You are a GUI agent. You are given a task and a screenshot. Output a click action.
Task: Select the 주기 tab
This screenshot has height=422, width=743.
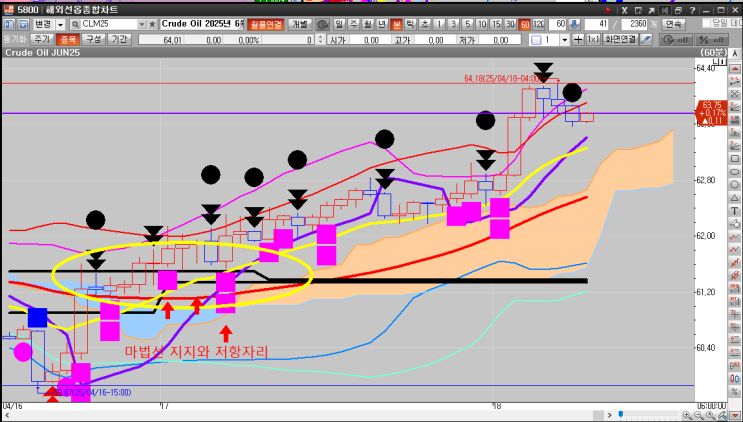tap(42, 39)
